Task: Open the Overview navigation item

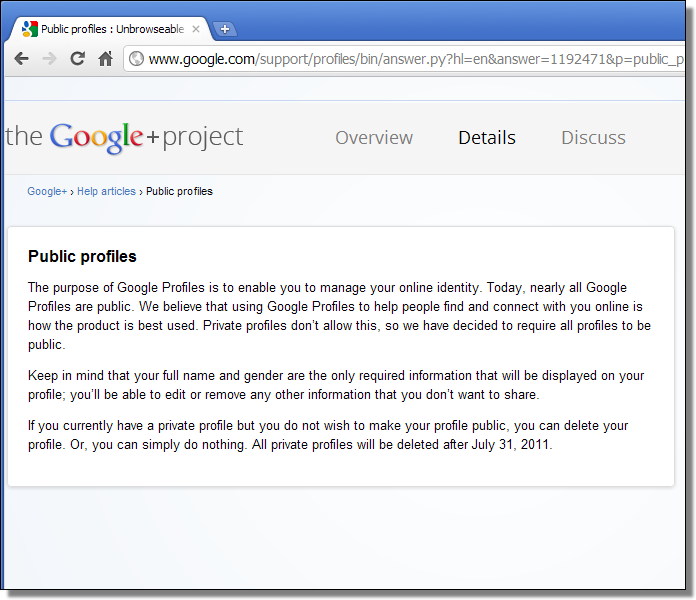Action: [374, 138]
